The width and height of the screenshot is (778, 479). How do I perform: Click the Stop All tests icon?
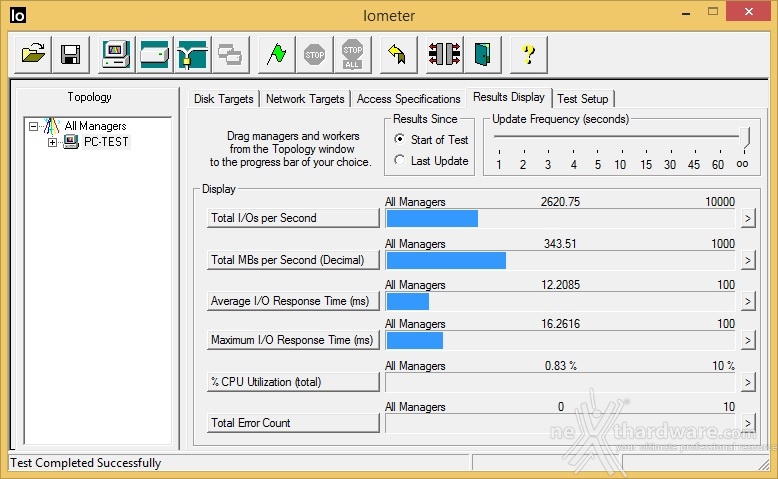[x=352, y=54]
